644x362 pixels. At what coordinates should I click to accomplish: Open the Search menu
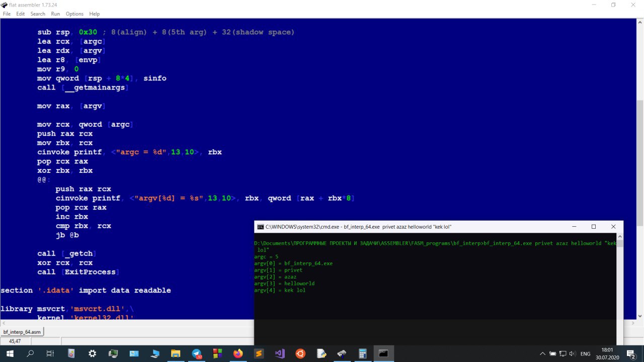tap(38, 14)
